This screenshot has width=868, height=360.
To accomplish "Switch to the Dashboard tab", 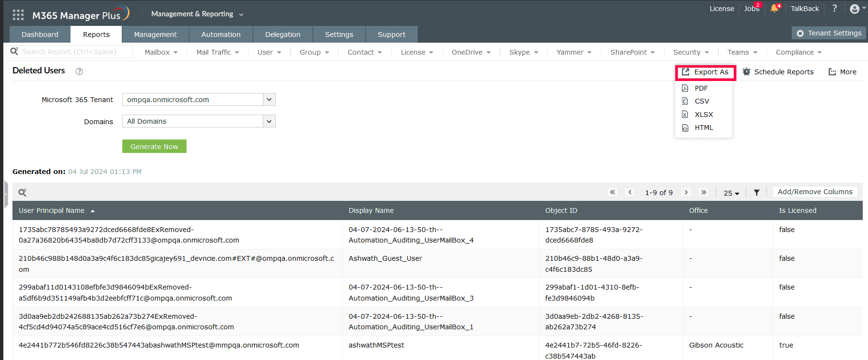I will (40, 35).
